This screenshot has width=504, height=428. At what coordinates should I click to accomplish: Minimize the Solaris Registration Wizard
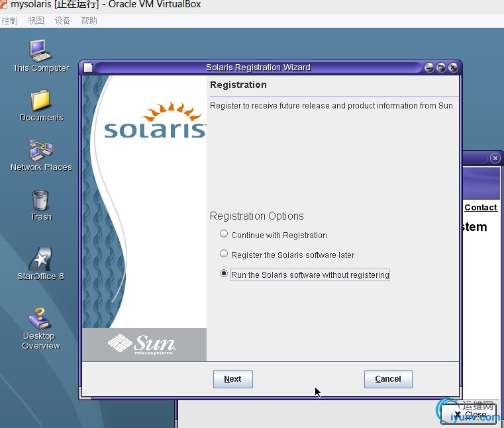point(429,67)
